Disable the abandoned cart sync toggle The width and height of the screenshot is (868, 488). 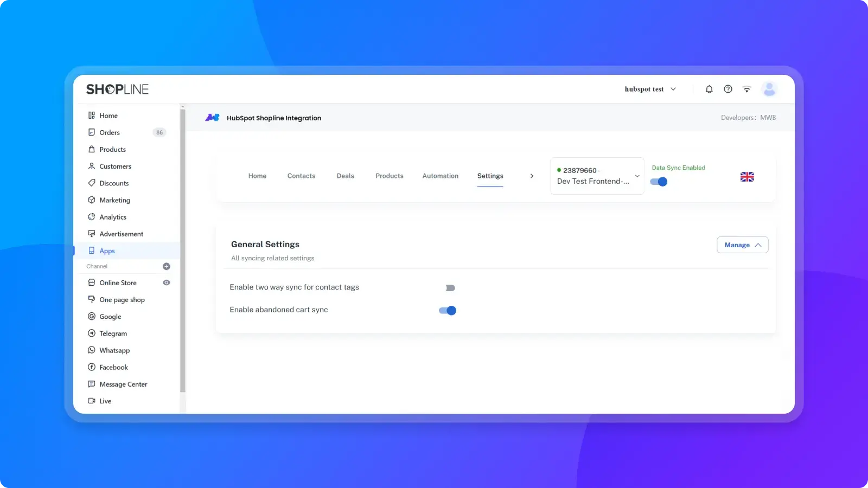[448, 311]
